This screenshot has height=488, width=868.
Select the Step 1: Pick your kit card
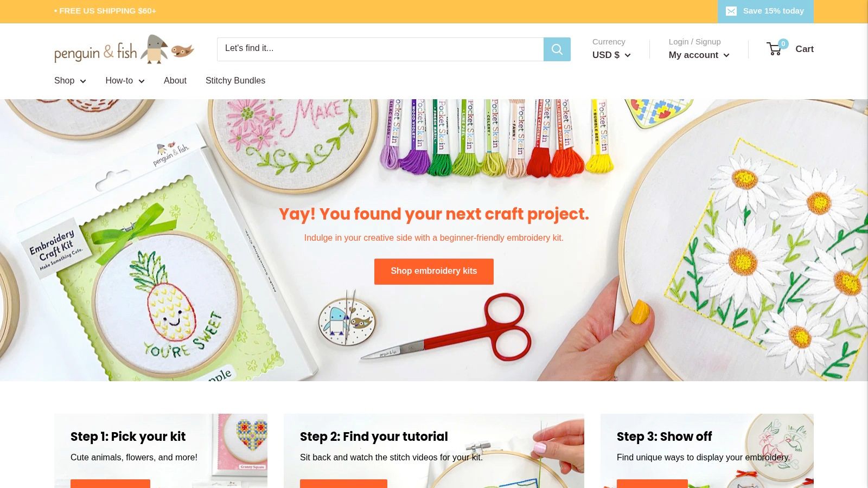click(x=161, y=451)
